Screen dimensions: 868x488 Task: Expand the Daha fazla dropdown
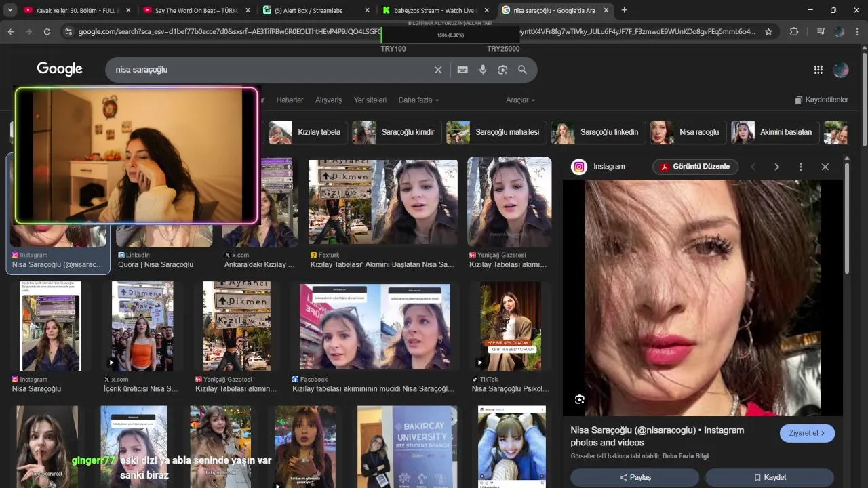418,100
